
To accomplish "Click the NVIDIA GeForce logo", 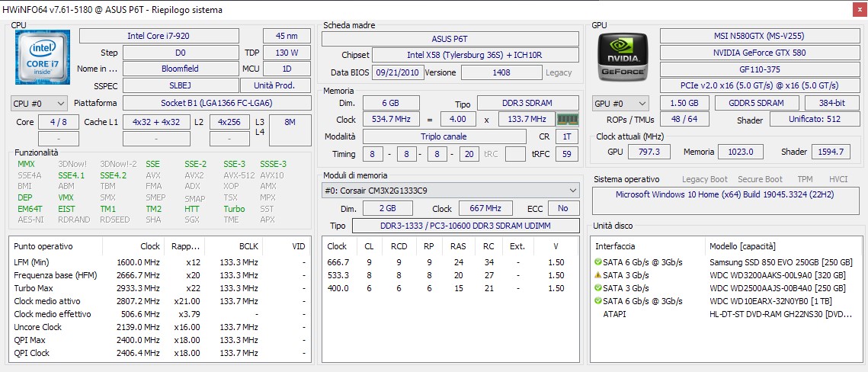I will tap(623, 57).
